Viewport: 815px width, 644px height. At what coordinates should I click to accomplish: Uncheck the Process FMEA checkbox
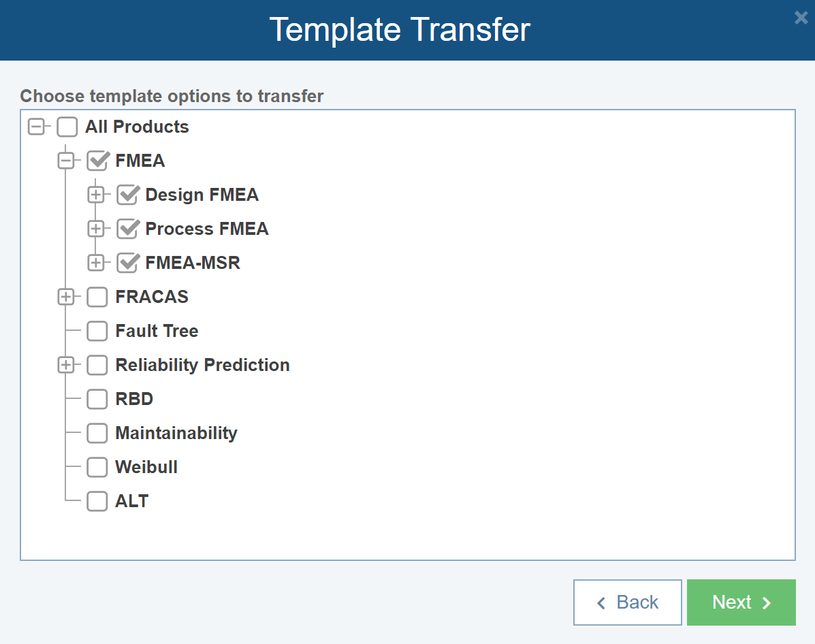128,229
